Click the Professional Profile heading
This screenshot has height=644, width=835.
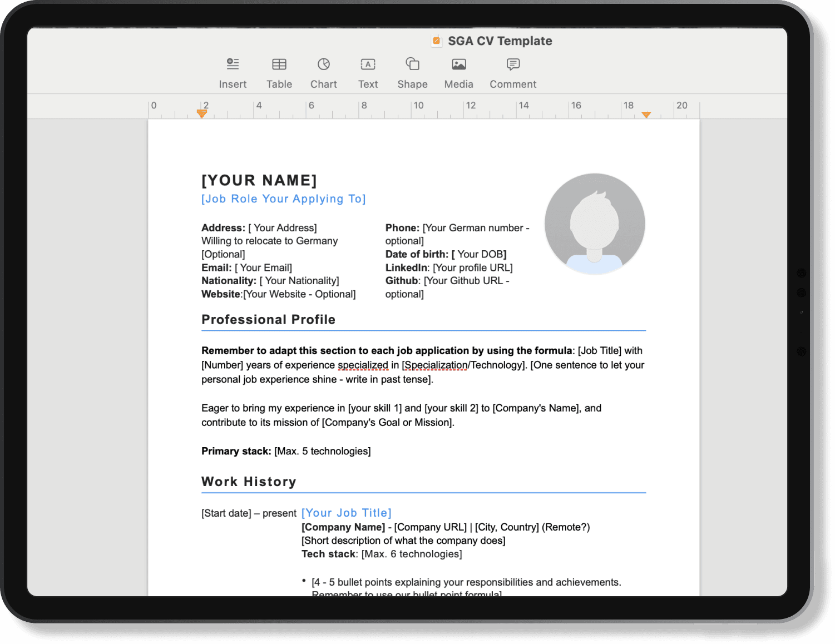click(269, 320)
